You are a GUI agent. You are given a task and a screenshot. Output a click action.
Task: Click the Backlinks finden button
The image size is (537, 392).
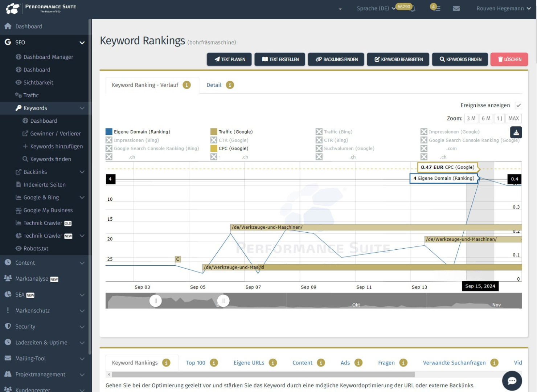(x=336, y=59)
